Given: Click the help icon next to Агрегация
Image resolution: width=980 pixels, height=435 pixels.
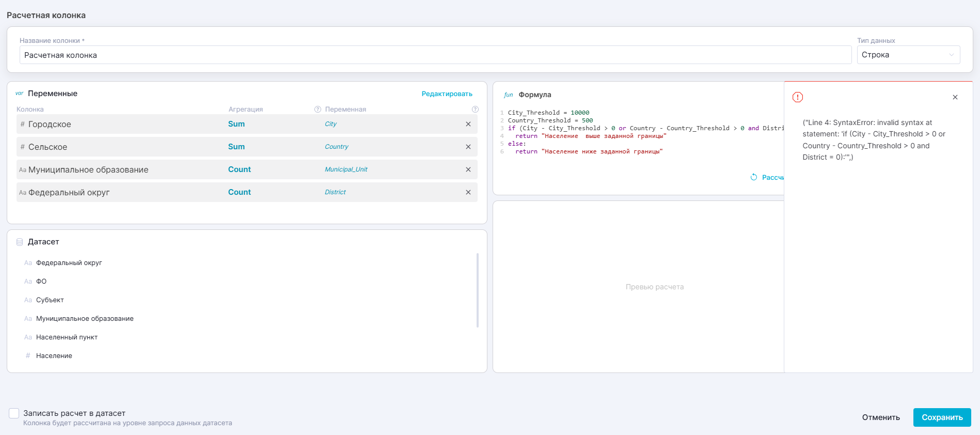Looking at the screenshot, I should 318,110.
